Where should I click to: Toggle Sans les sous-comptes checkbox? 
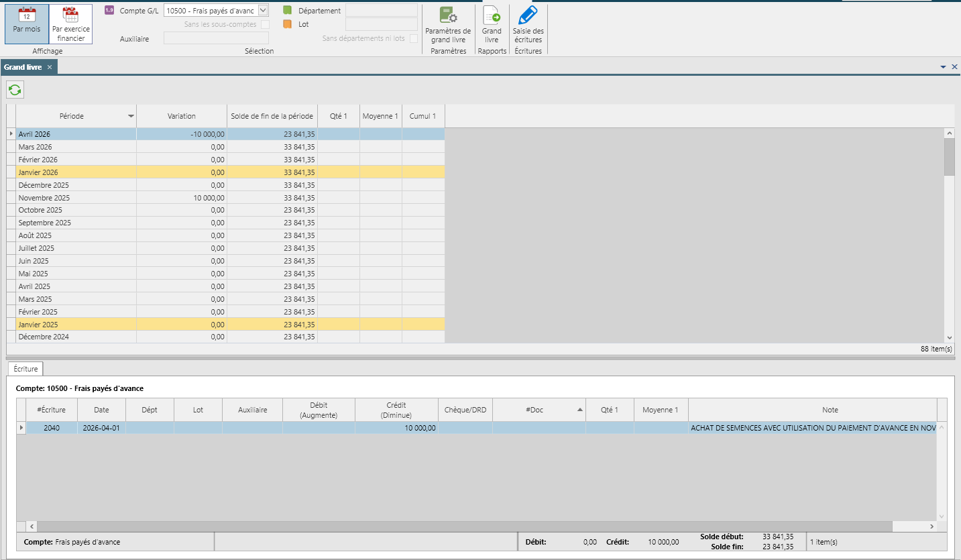[x=265, y=25]
